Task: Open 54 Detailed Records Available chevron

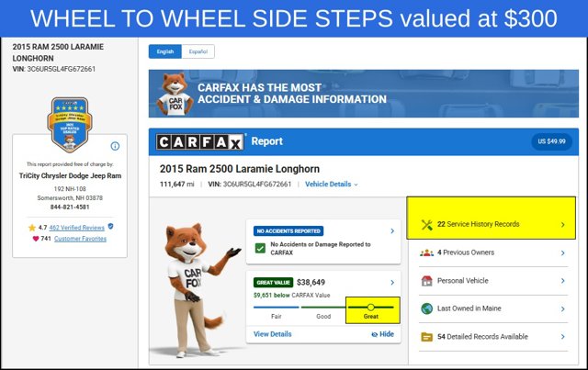Action: coord(563,337)
